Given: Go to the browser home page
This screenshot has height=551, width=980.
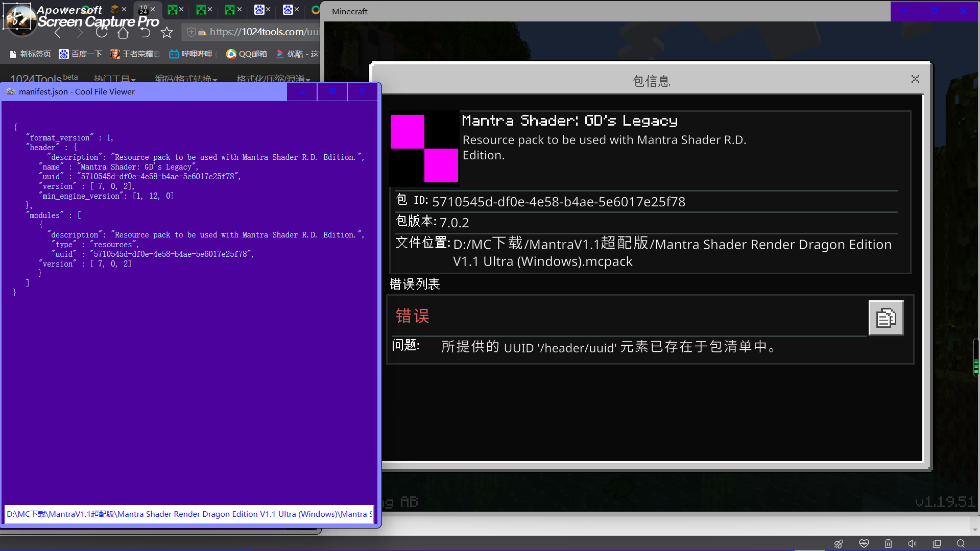Looking at the screenshot, I should [x=123, y=33].
